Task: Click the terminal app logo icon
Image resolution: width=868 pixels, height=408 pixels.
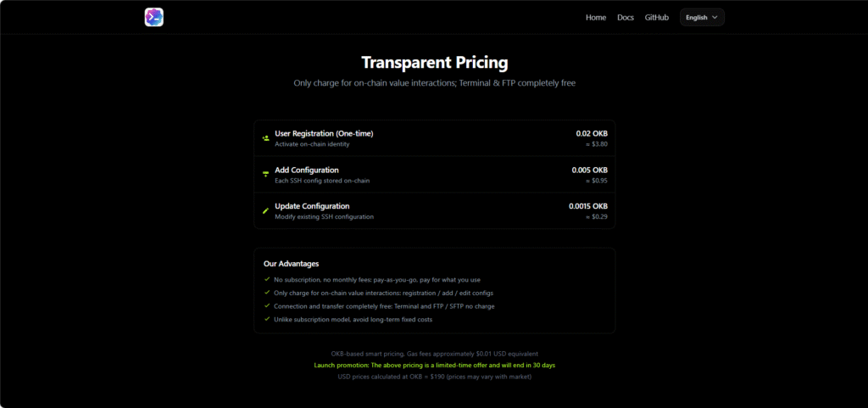Action: (x=154, y=17)
